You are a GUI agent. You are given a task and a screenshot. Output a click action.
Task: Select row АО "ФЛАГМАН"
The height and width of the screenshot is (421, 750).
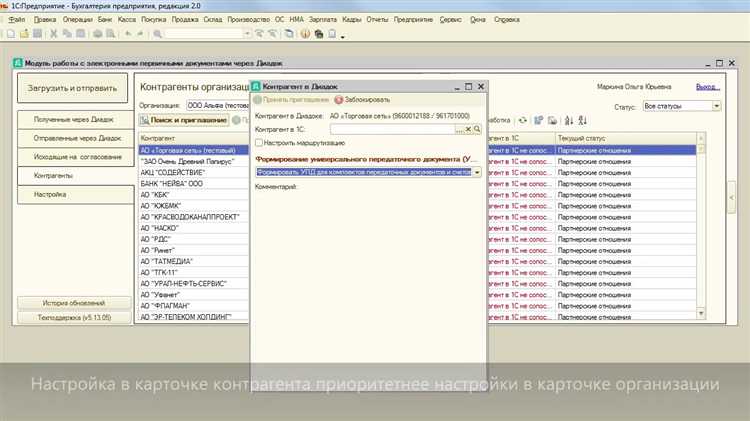point(194,306)
